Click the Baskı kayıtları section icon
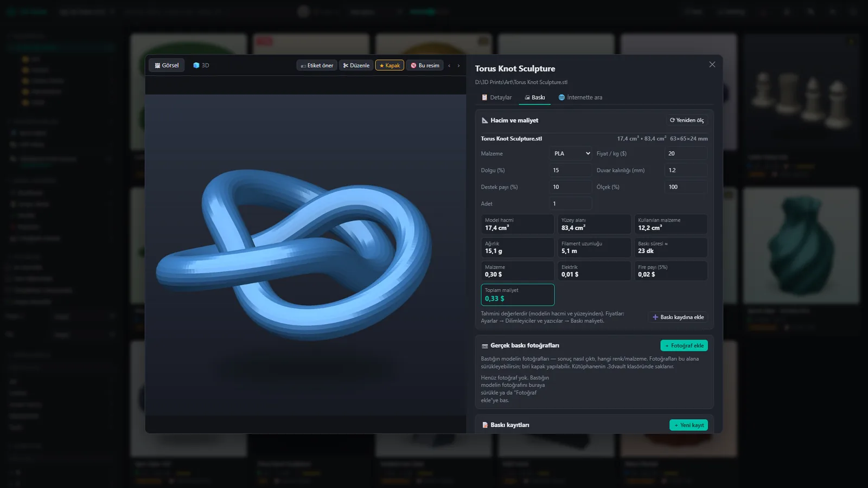Viewport: 868px width, 488px height. (484, 425)
